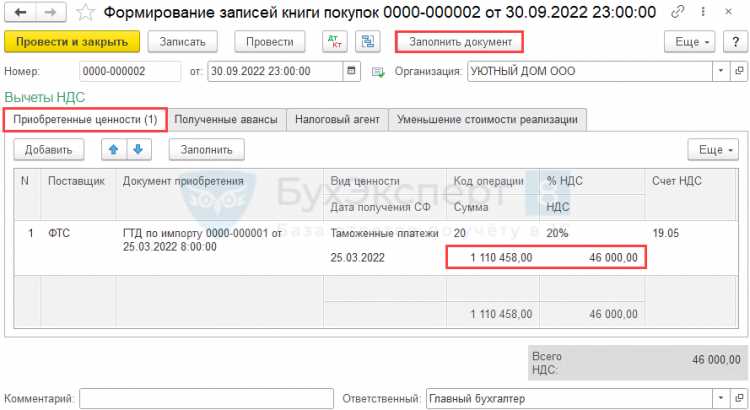Open the document structure icon button
The height and width of the screenshot is (410, 750).
[368, 42]
